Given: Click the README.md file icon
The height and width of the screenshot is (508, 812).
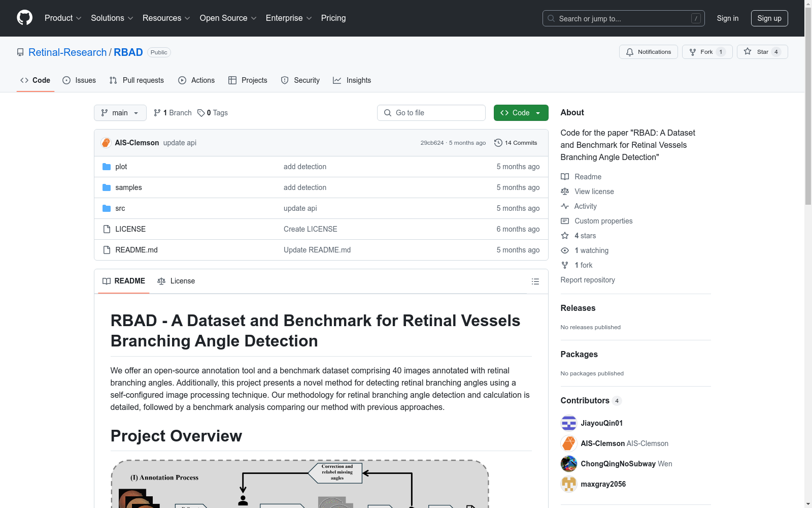Looking at the screenshot, I should pyautogui.click(x=107, y=250).
